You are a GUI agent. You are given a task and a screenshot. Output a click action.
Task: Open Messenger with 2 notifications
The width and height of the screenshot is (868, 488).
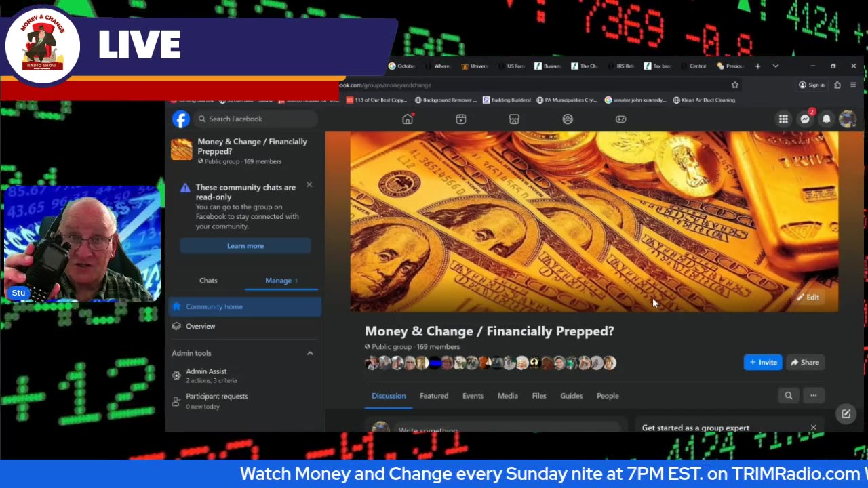point(805,119)
